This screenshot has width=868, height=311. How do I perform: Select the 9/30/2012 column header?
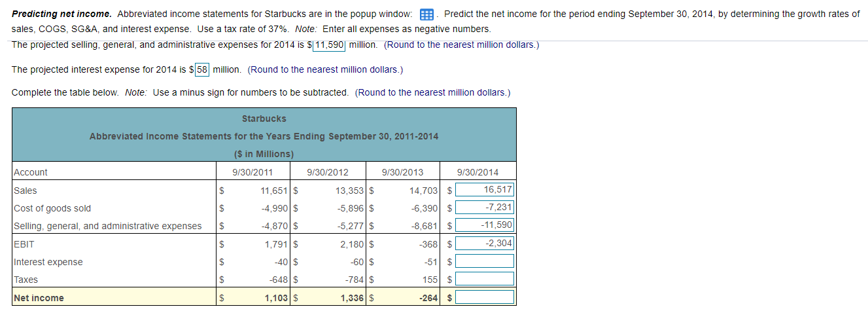point(328,172)
